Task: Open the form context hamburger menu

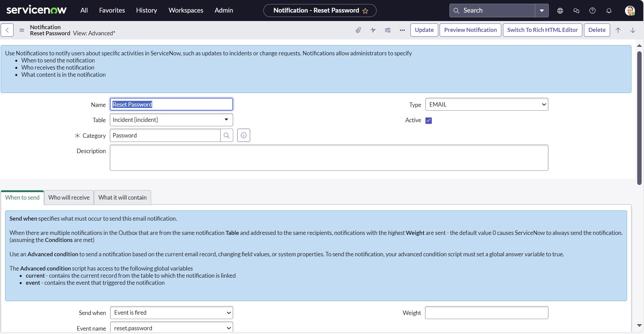Action: coord(22,30)
